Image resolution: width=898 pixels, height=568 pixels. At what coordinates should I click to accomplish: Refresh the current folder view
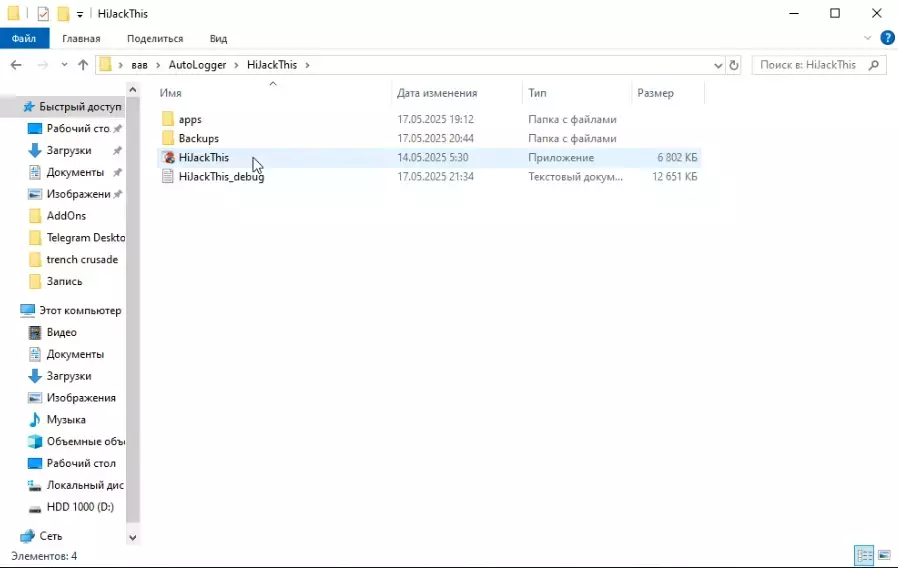point(734,65)
